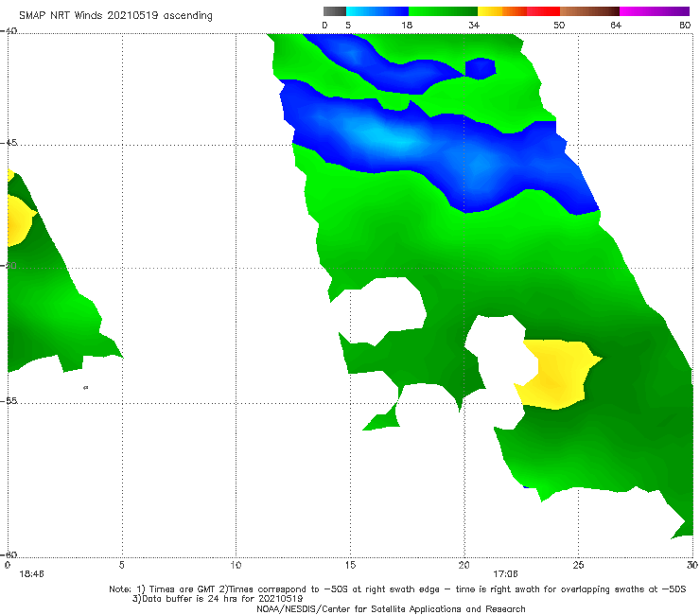The height and width of the screenshot is (615, 700).
Task: Click the gray segment of the wind color bar
Action: [x=334, y=11]
